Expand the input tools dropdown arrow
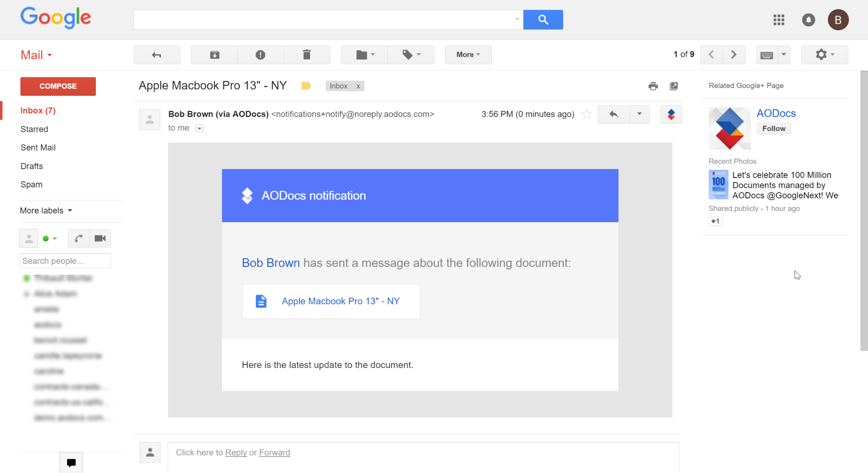 click(784, 55)
